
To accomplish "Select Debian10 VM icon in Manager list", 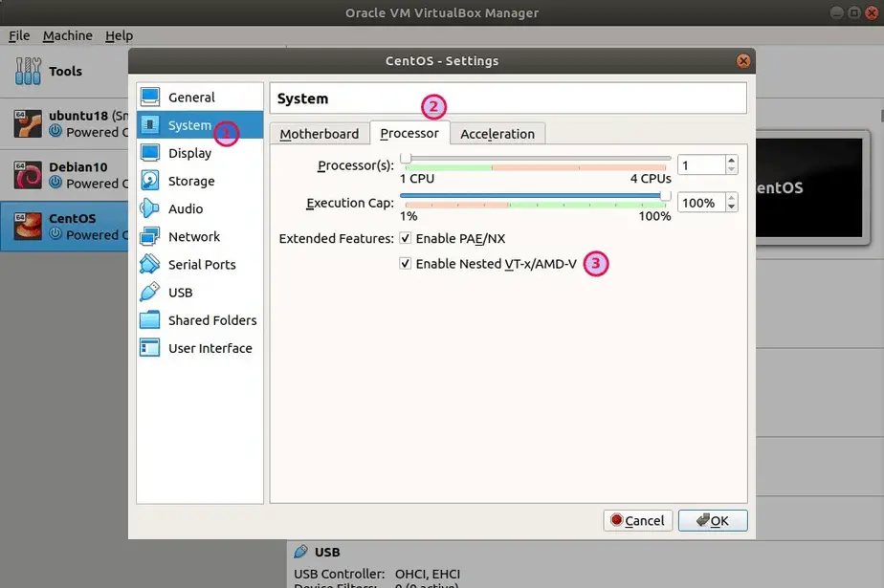I will (28, 175).
